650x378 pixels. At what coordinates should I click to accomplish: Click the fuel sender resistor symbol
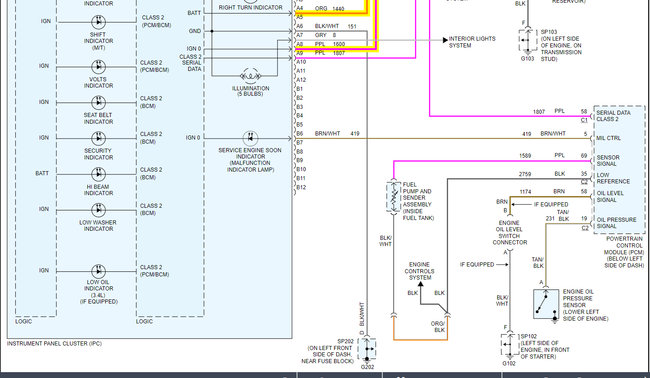[393, 197]
